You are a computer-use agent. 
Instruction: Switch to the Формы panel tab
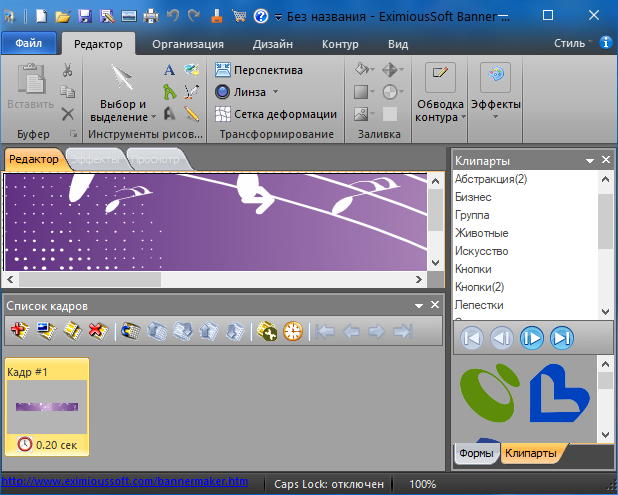pos(476,453)
